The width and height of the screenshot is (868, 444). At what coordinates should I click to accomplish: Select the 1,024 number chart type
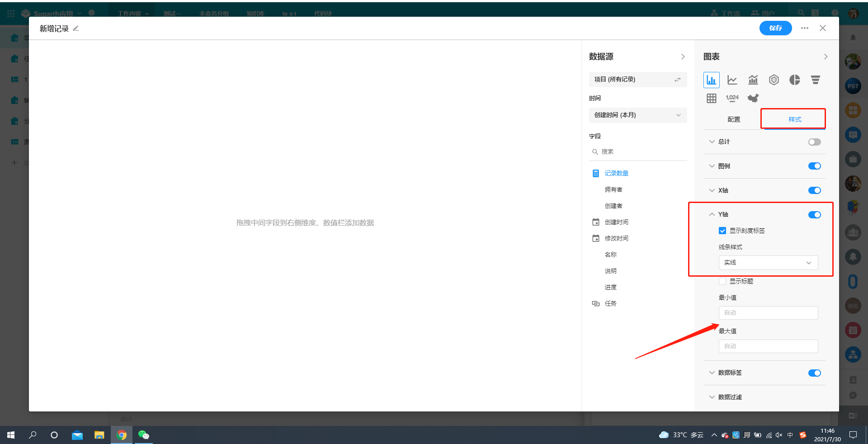(732, 98)
